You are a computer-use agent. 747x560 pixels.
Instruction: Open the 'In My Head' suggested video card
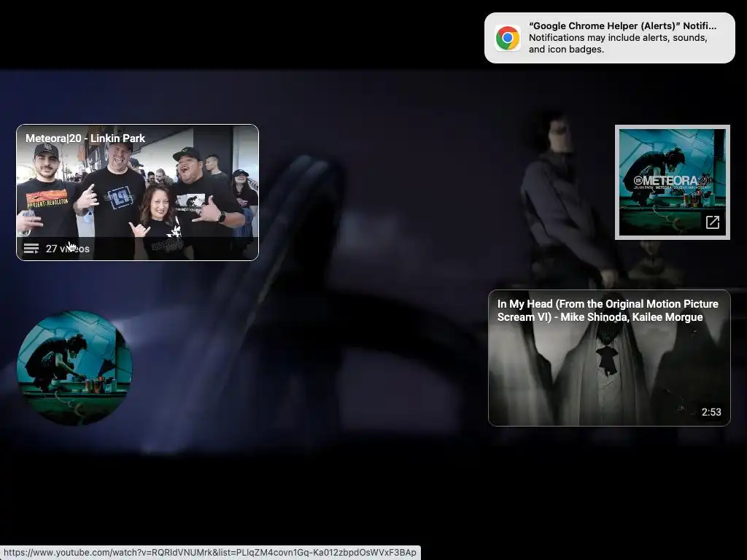[x=609, y=357]
